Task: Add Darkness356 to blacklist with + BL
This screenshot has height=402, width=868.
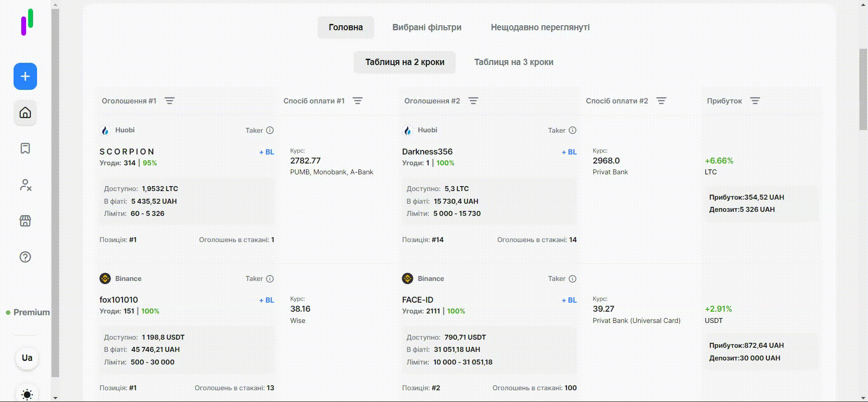Action: [x=569, y=152]
